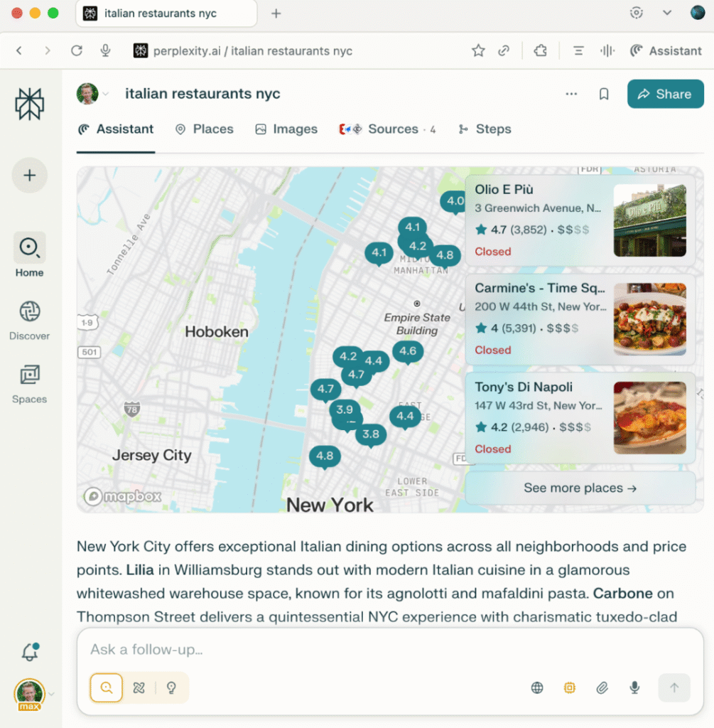Expand the browser tab list chevron
This screenshot has width=714, height=728.
coord(666,13)
